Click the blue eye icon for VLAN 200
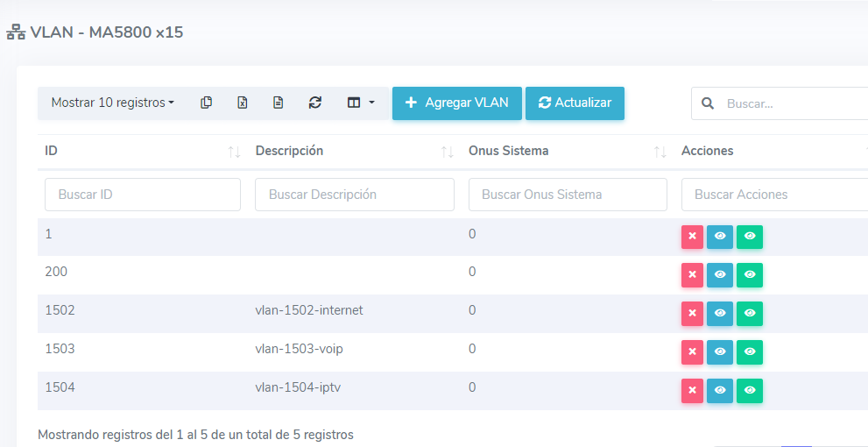Screen dimensions: 868x447 (720, 275)
